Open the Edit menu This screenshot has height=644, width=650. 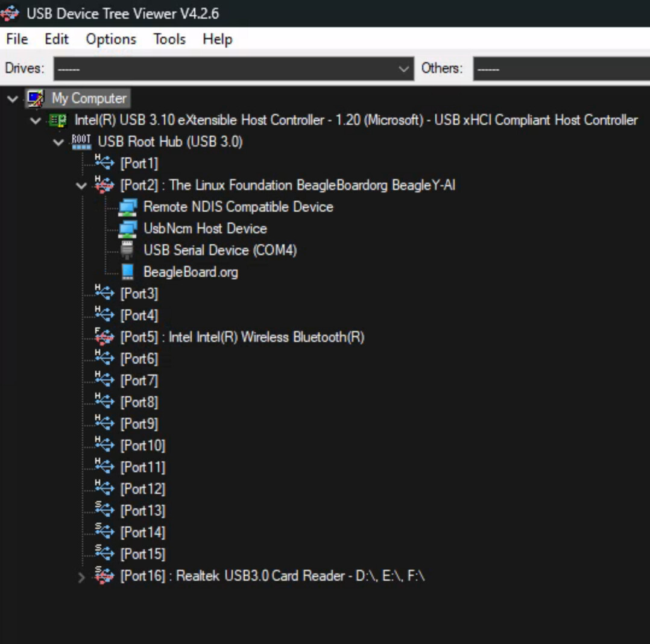click(57, 39)
